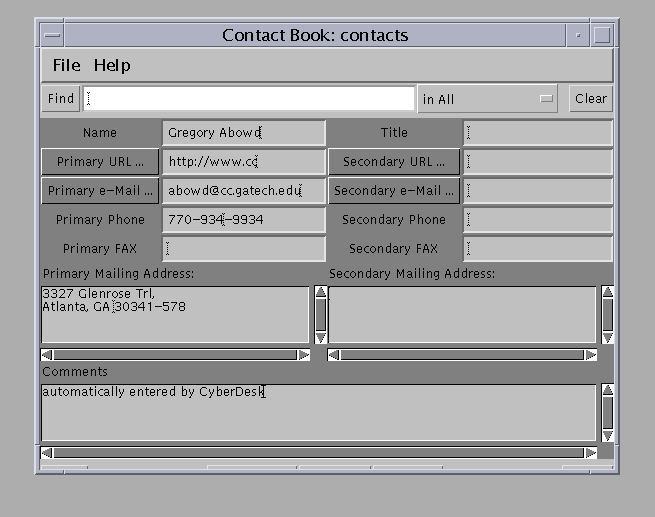This screenshot has width=655, height=517.
Task: Click the Clear button
Action: (590, 99)
